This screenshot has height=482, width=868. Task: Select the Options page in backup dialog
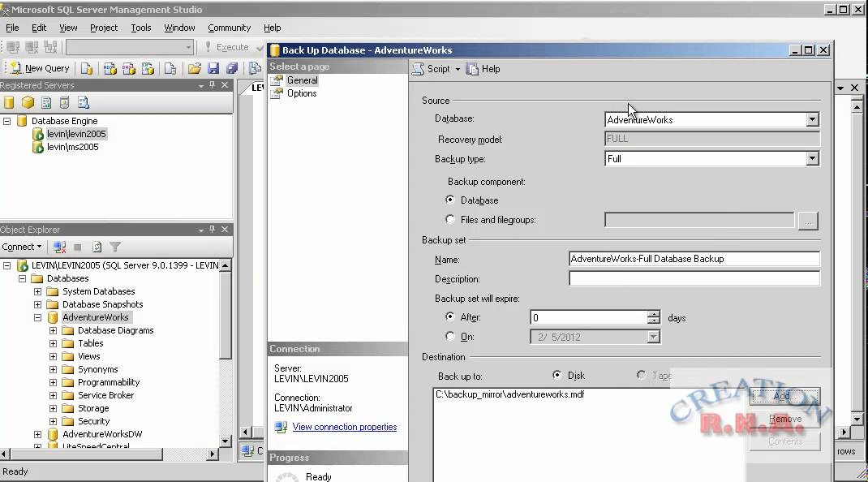[x=302, y=93]
